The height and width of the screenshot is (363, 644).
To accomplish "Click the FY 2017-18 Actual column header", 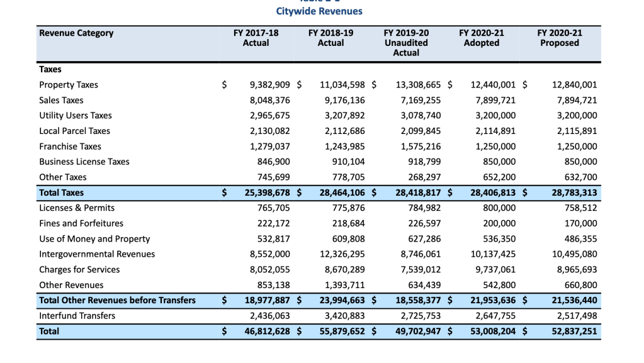I will click(255, 38).
